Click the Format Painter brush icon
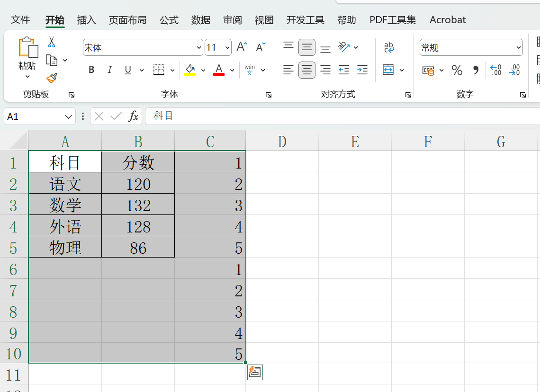The width and height of the screenshot is (540, 392). tap(52, 78)
